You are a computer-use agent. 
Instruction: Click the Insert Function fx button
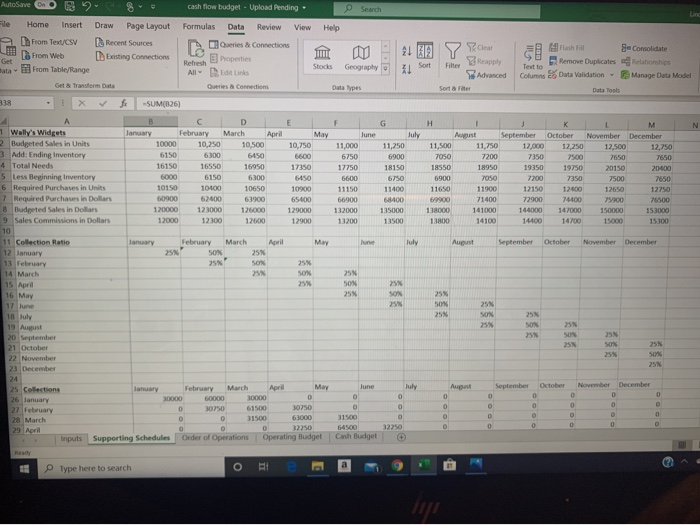(x=123, y=104)
